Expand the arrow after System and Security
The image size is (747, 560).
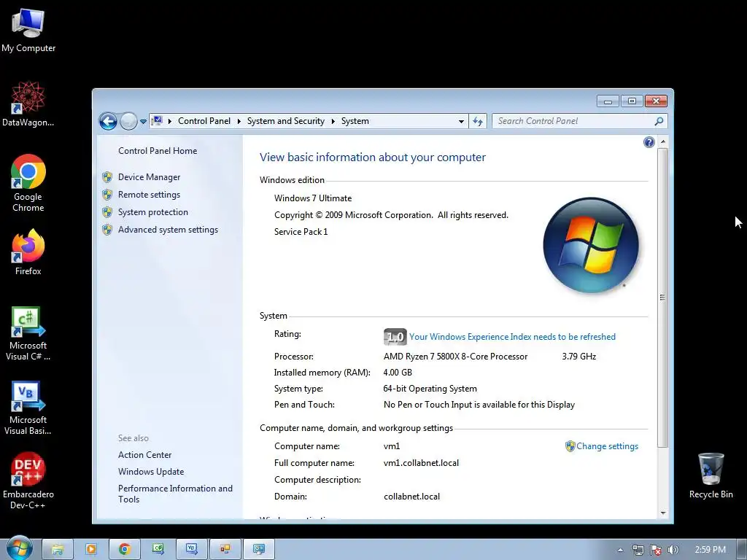tap(333, 122)
